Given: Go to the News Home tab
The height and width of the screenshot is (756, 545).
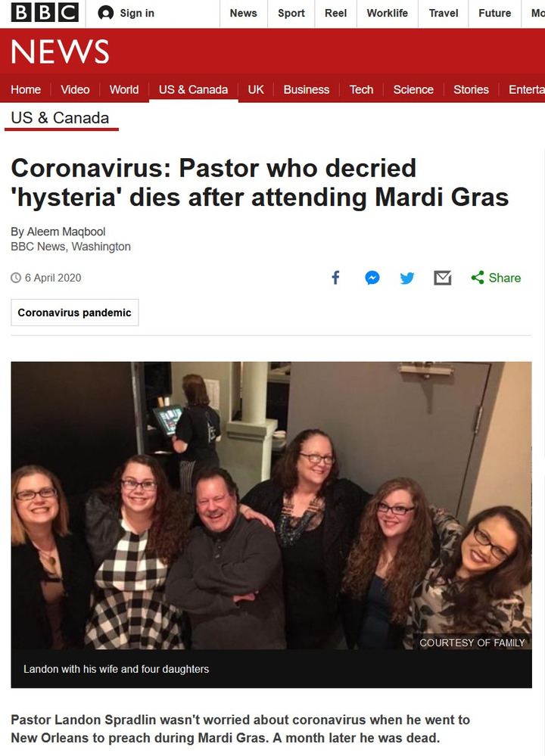Looking at the screenshot, I should [x=26, y=89].
